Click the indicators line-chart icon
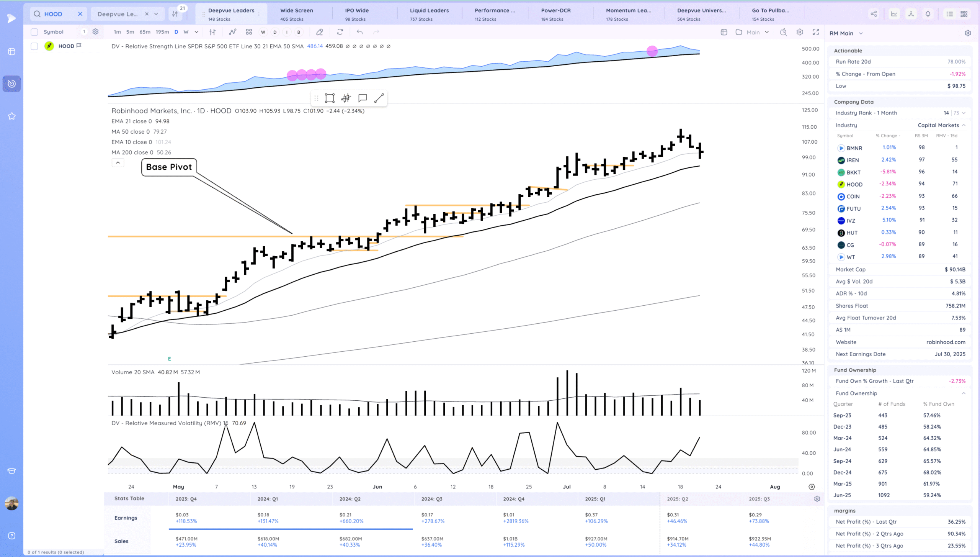The width and height of the screenshot is (980, 557). (x=232, y=32)
